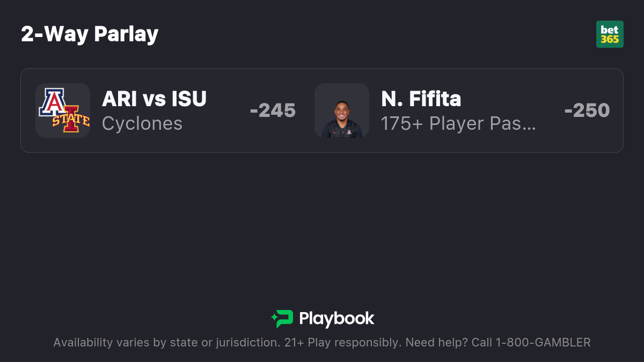Open the ARI vs ISU matchup title
The width and height of the screenshot is (644, 362).
tap(155, 99)
